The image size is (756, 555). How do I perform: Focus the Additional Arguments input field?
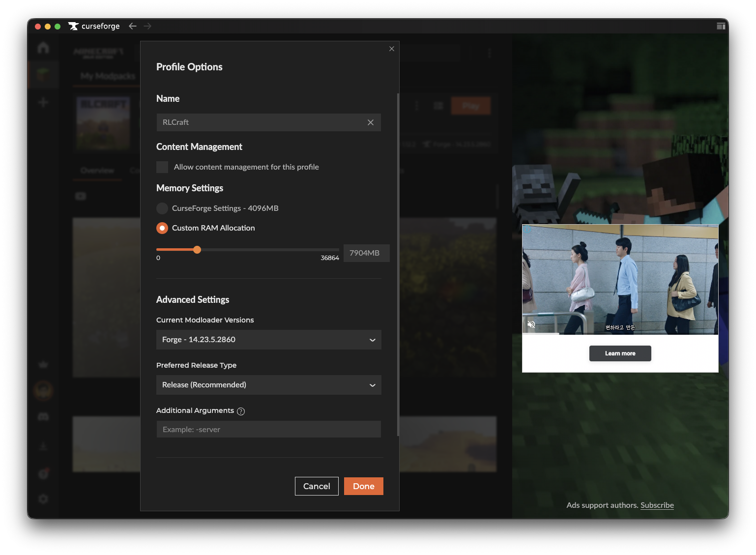pos(268,429)
